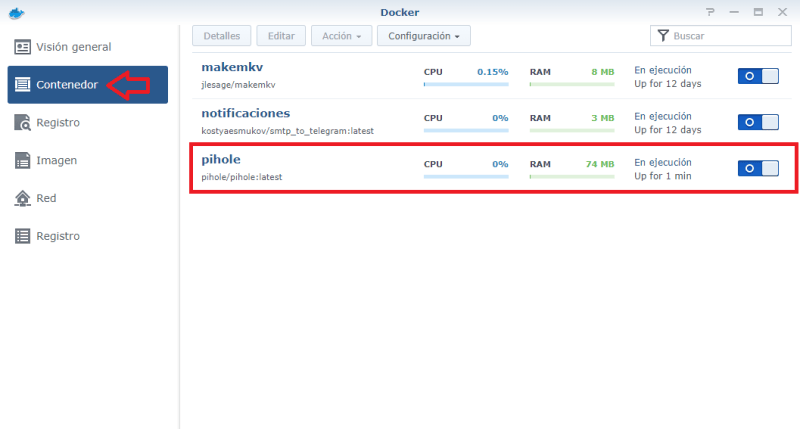The image size is (800, 429).
Task: Click pihole's En ejecución status
Action: click(x=663, y=162)
